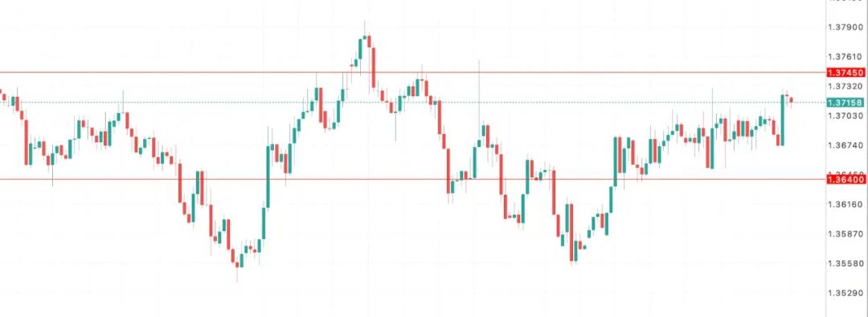The width and height of the screenshot is (868, 317).
Task: Click the 1.37900 axis label
Action: coord(845,26)
